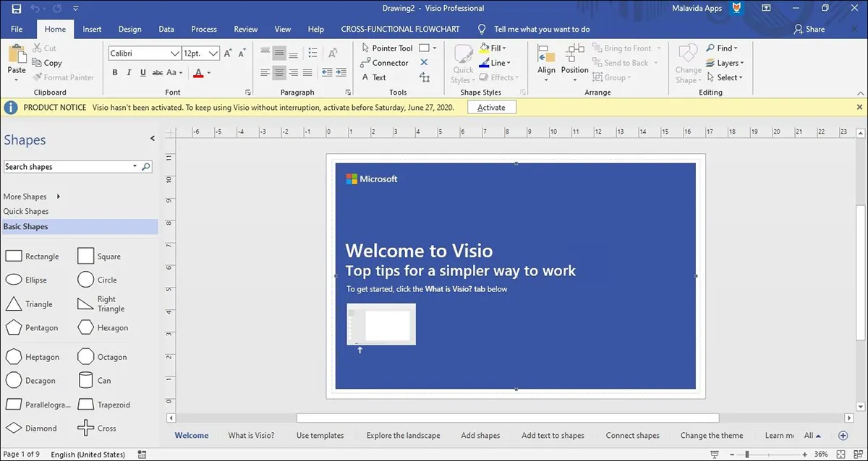Select the Pointer Tool

coord(386,48)
